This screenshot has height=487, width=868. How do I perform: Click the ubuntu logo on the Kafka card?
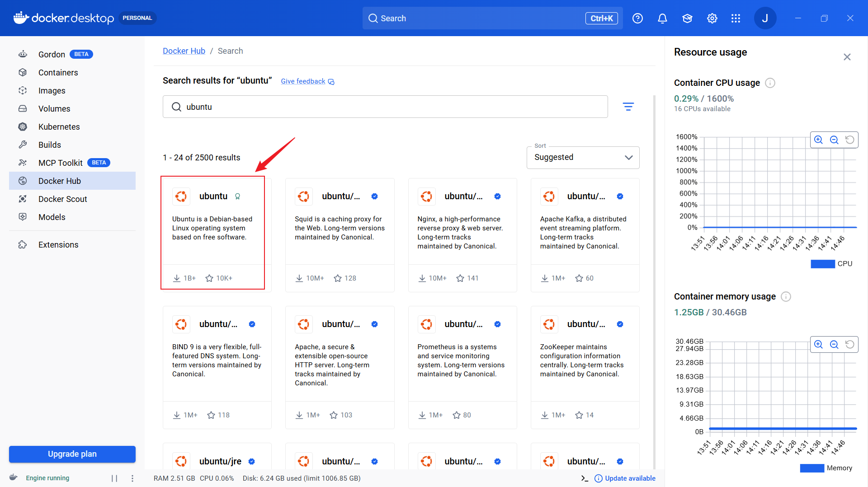[x=549, y=196]
